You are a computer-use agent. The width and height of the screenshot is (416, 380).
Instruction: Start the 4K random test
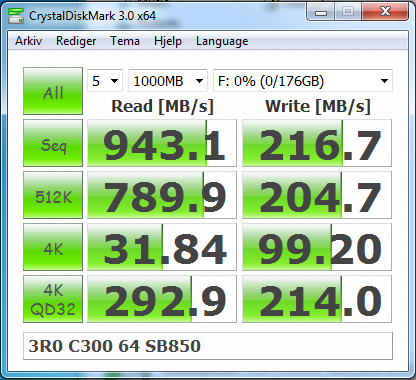[x=53, y=247]
